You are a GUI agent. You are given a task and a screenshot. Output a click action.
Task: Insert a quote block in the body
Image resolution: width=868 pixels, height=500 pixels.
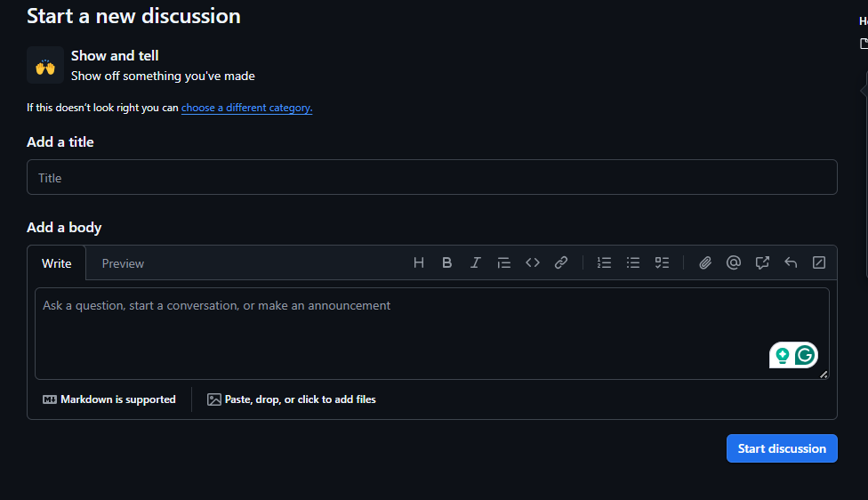click(504, 262)
